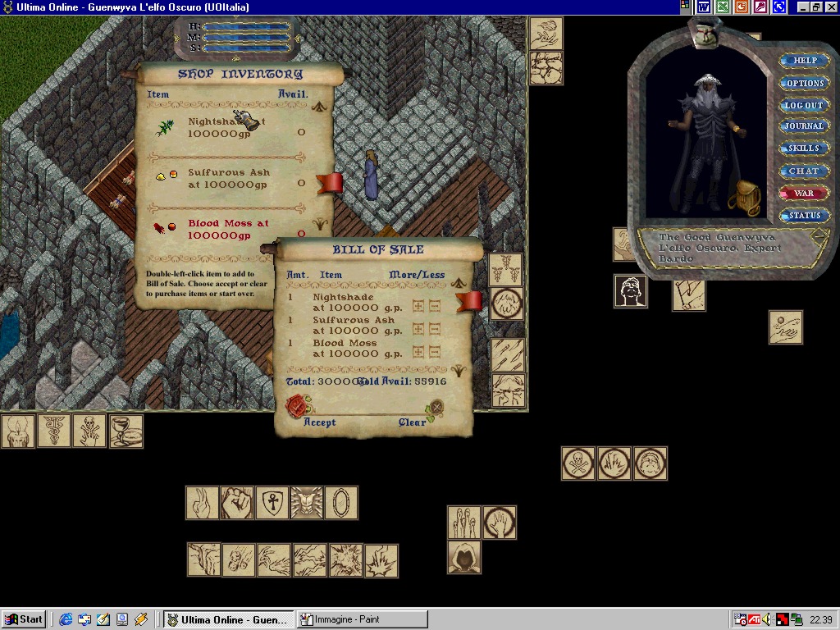Cast the clenched fist spell icon

[x=237, y=503]
